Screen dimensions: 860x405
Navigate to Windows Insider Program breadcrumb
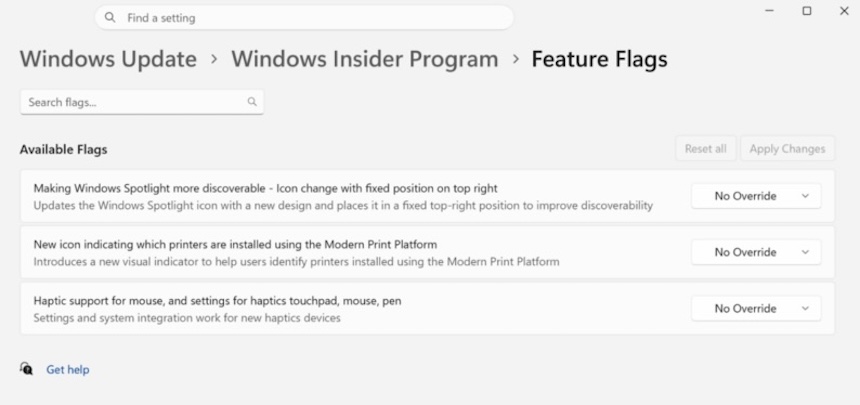click(364, 59)
